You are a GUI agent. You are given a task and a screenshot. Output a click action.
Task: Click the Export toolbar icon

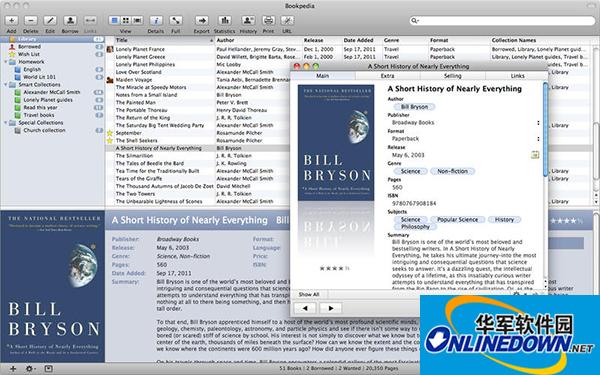tap(202, 21)
